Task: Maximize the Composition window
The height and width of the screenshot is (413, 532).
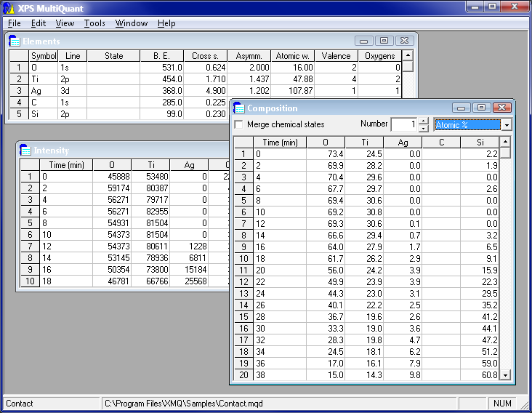Action: 480,108
